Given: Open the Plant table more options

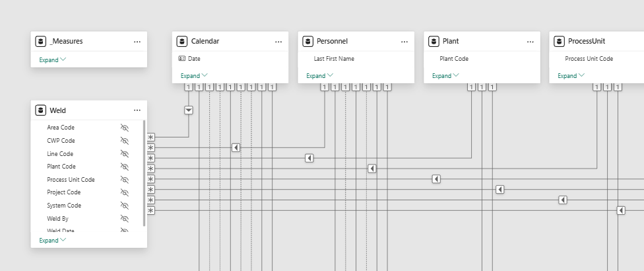Looking at the screenshot, I should pyautogui.click(x=531, y=42).
